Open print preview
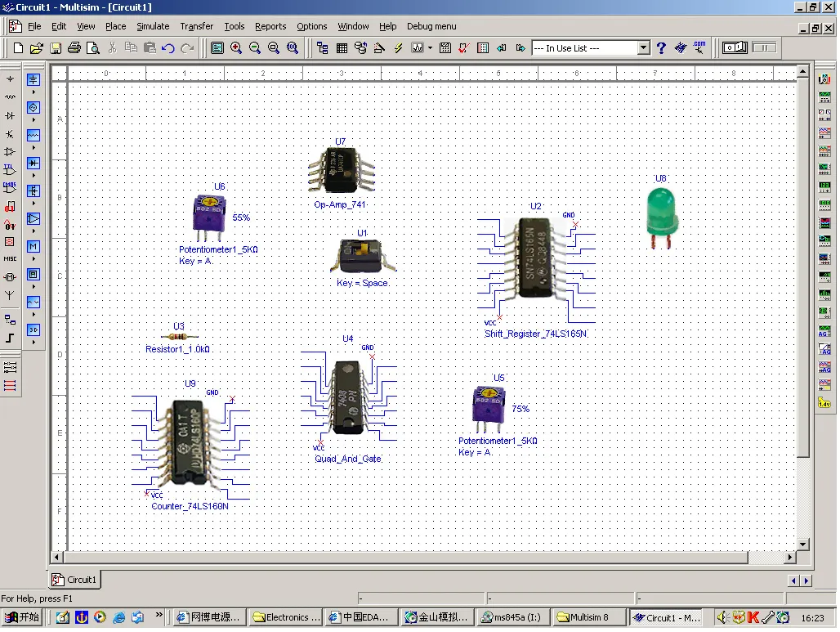The height and width of the screenshot is (632, 840). 92,48
